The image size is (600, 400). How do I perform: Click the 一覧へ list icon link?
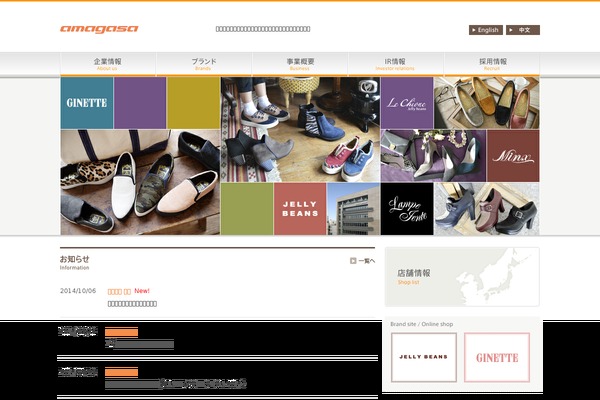pos(362,261)
